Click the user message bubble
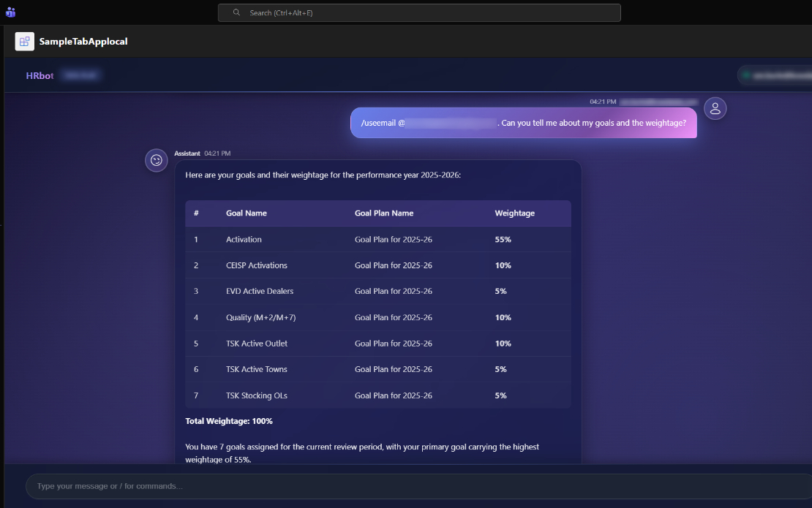This screenshot has height=508, width=812. (x=524, y=123)
